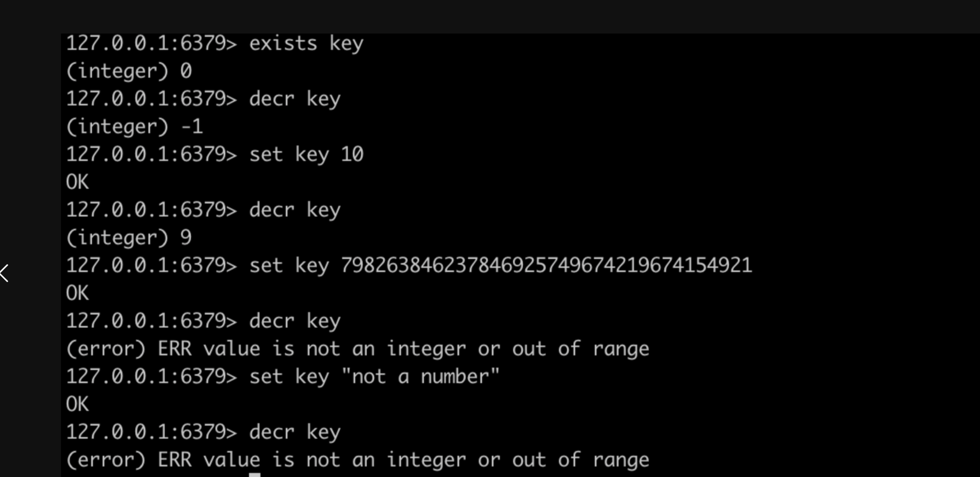Click the first 'OK' response

coord(77,182)
